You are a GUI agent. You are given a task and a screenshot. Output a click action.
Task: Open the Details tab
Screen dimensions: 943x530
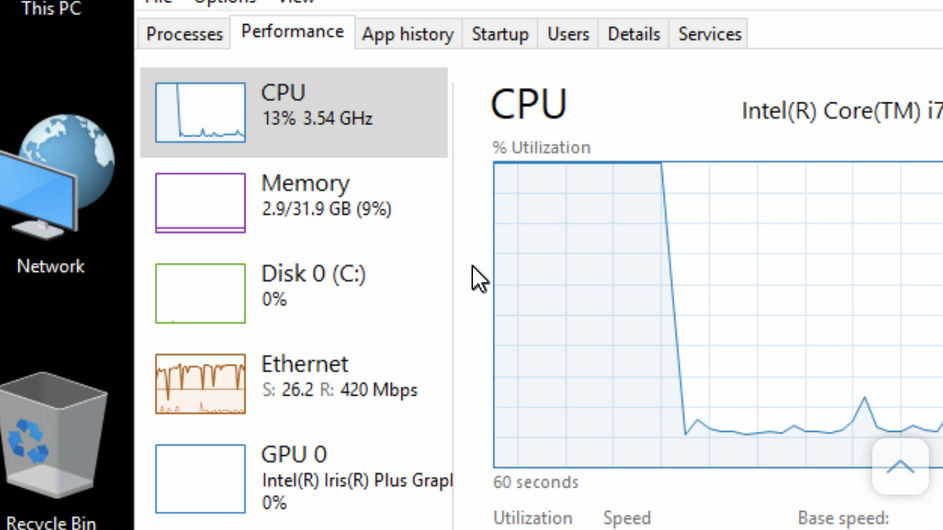634,34
